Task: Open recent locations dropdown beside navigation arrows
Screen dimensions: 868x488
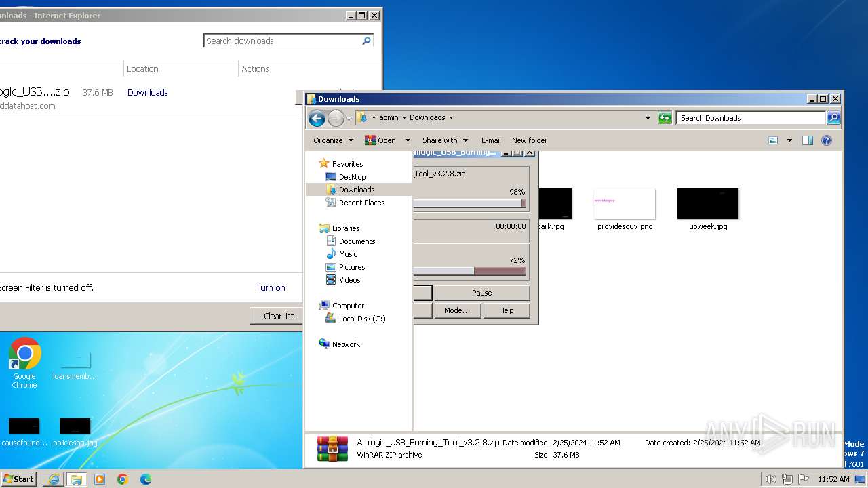Action: [x=349, y=119]
